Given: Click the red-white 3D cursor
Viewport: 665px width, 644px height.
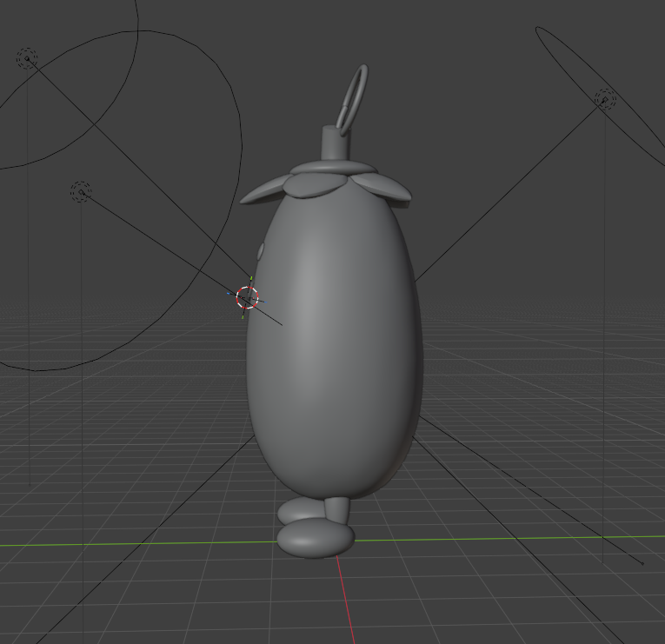Looking at the screenshot, I should (247, 297).
